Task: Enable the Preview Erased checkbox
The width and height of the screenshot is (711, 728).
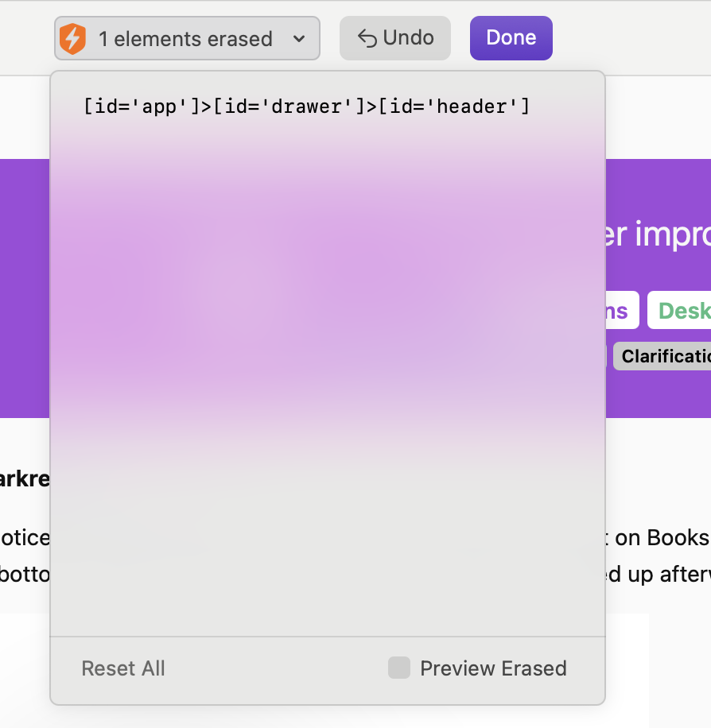Action: (x=399, y=668)
